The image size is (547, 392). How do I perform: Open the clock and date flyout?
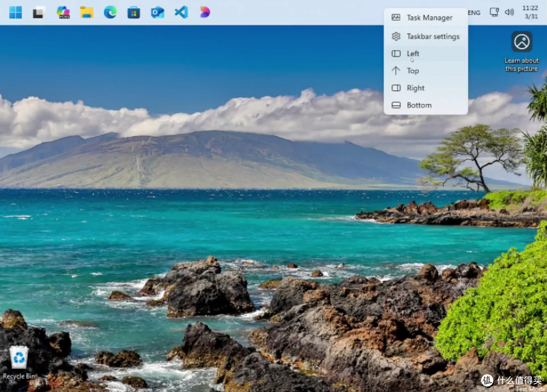coord(530,12)
